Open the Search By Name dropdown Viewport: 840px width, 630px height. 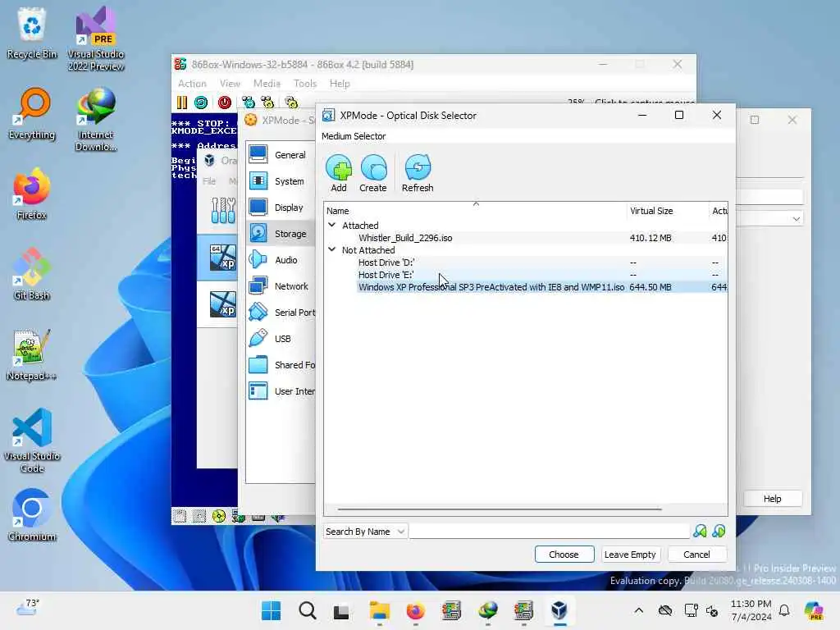click(x=365, y=532)
